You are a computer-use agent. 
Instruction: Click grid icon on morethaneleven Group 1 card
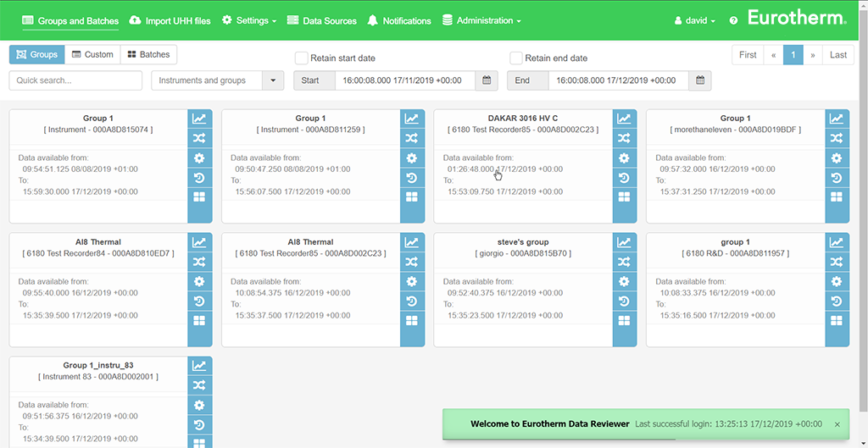[837, 196]
